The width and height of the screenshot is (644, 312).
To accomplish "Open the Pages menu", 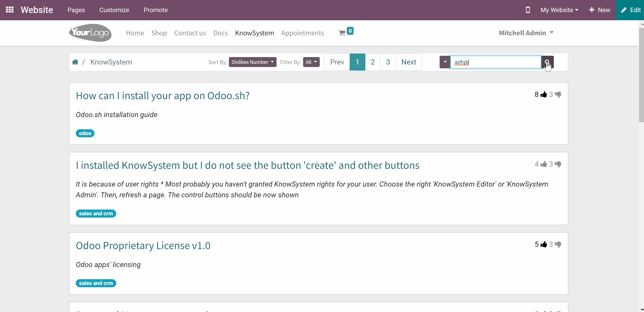I will tap(76, 10).
